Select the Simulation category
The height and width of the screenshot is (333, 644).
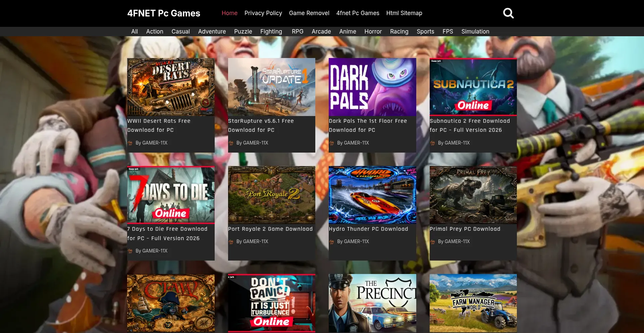475,32
